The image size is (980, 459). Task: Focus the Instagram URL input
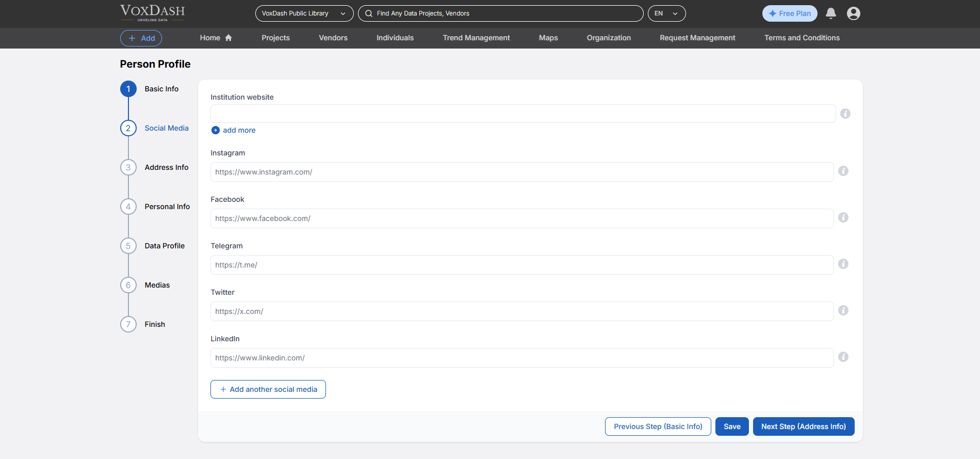(522, 172)
